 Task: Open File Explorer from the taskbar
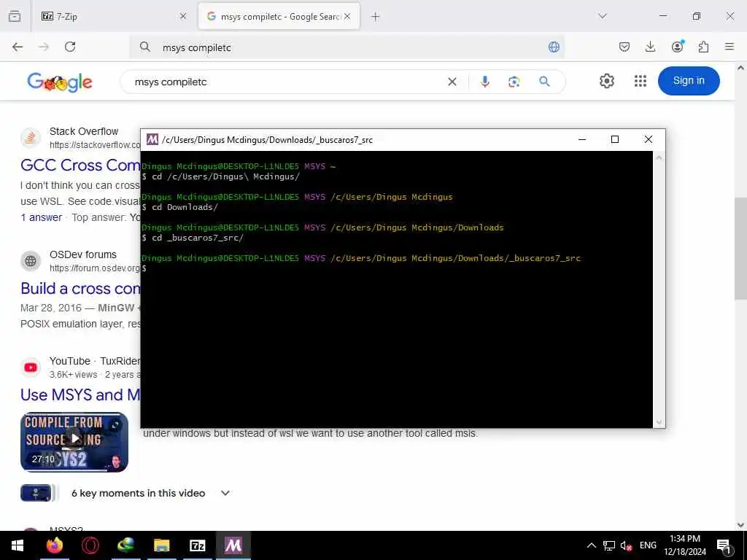[x=161, y=545]
